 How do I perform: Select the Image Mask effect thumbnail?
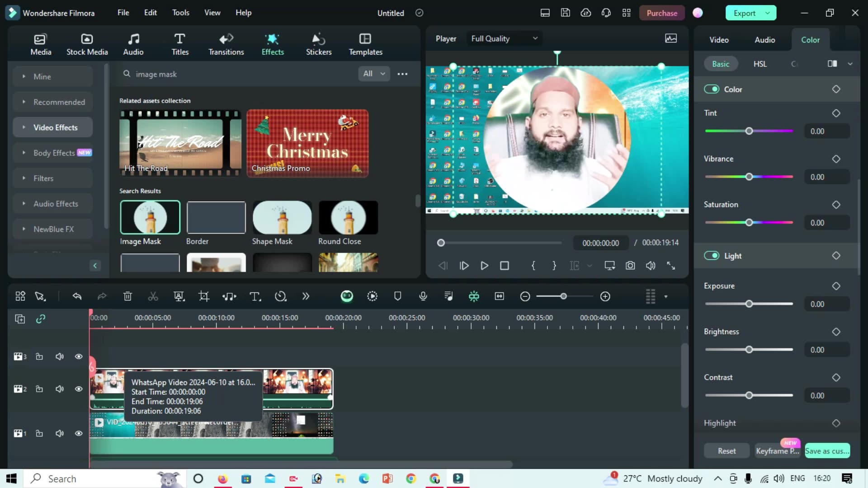(150, 217)
